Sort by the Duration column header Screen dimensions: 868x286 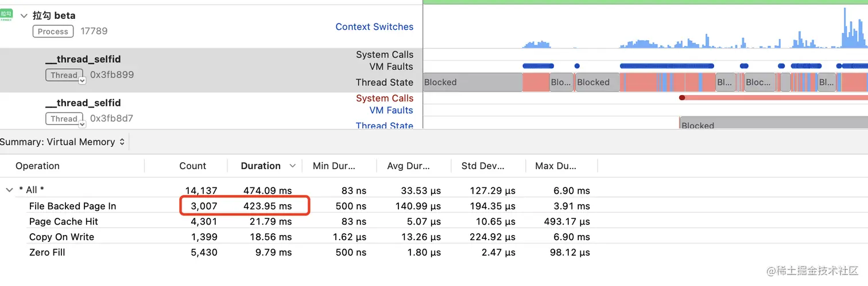tap(261, 166)
